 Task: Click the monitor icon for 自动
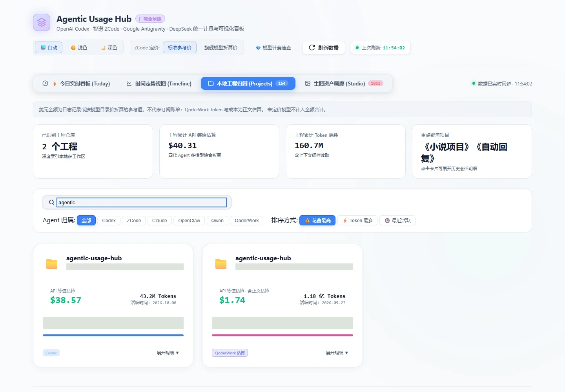(43, 48)
